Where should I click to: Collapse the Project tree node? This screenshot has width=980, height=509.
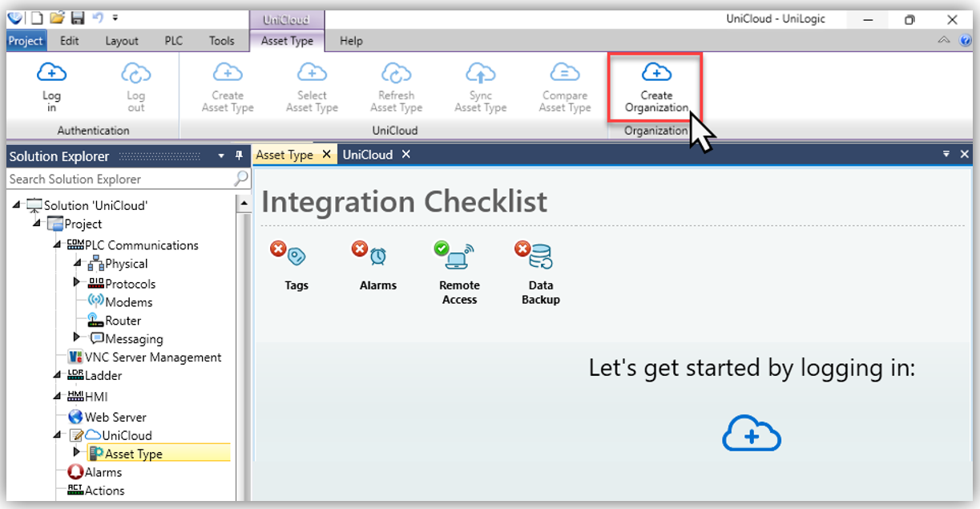(x=38, y=224)
